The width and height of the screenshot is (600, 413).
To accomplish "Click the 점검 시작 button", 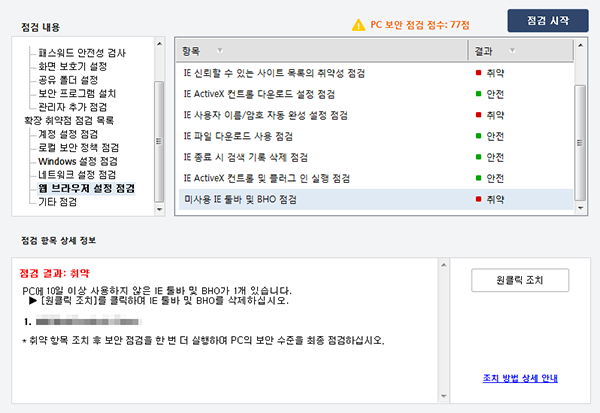I will pos(548,21).
